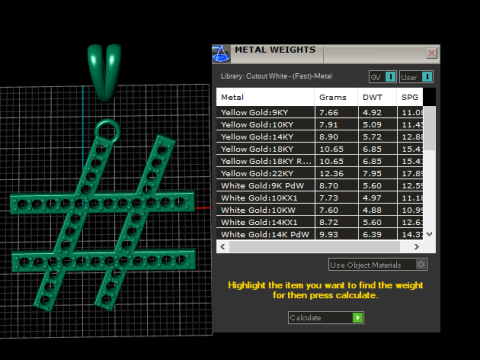Select Yellow Gold:18KY R... row
The width and height of the screenshot is (480, 360).
320,161
